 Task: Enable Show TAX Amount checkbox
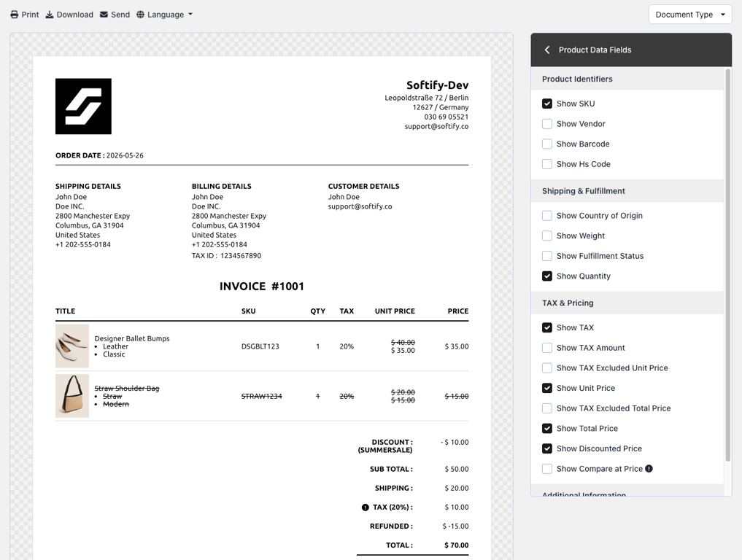[547, 348]
